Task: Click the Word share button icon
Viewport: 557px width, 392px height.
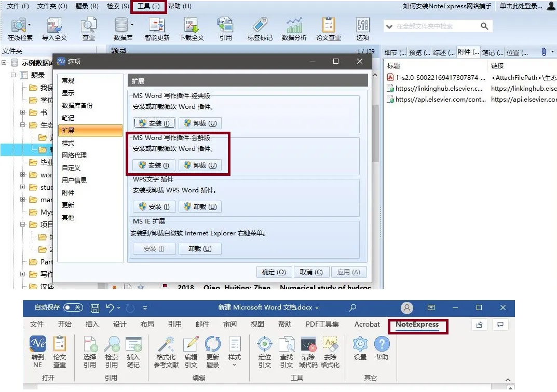Action: [480, 325]
